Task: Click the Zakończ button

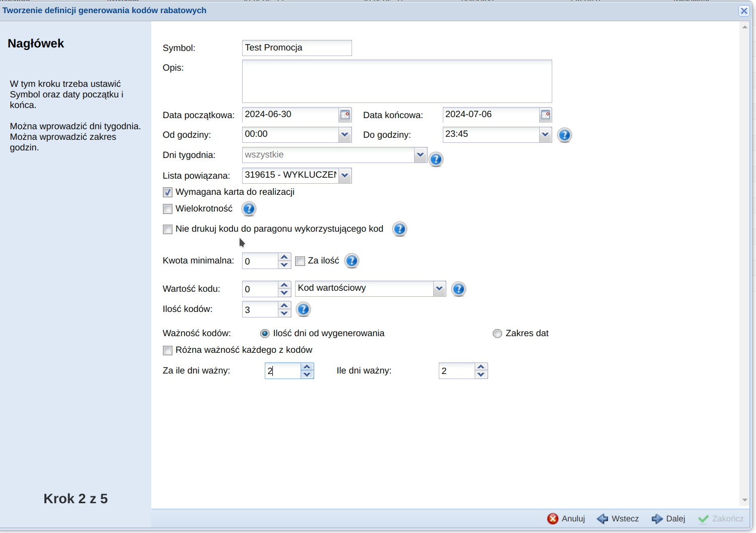Action: [x=721, y=519]
